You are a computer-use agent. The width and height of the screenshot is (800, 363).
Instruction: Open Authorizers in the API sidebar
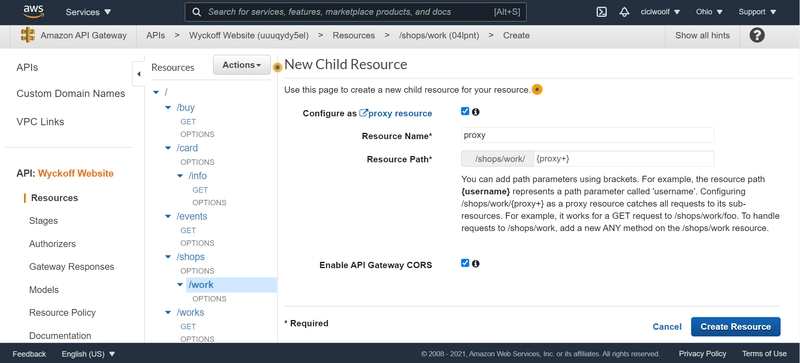tap(52, 244)
